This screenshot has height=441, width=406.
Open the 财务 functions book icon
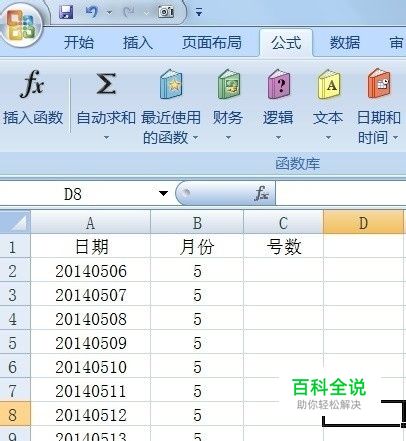[229, 84]
